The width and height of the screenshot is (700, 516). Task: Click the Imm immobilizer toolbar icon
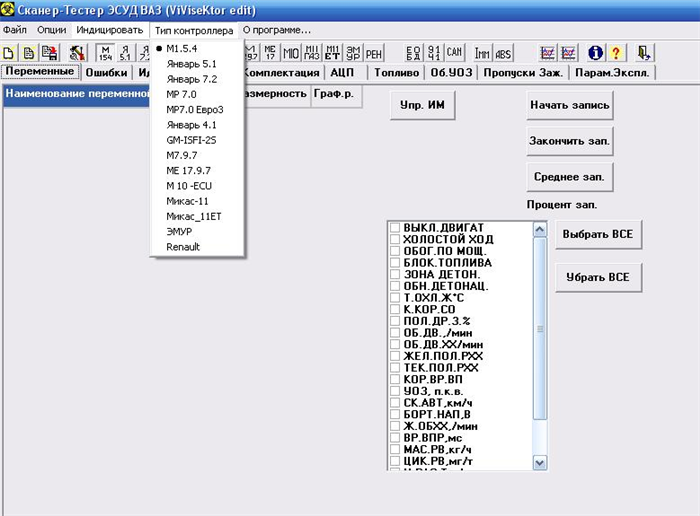point(482,54)
